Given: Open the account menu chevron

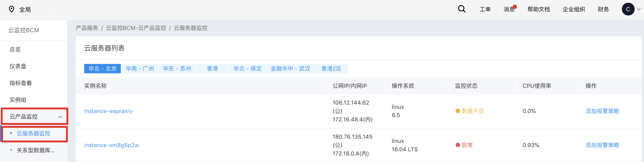Looking at the screenshot, I should [639, 9].
